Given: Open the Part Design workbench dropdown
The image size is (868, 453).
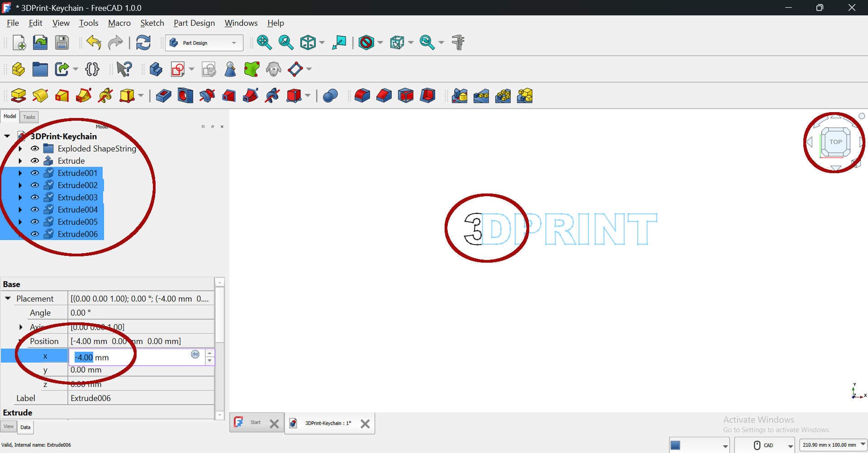Looking at the screenshot, I should (x=204, y=43).
